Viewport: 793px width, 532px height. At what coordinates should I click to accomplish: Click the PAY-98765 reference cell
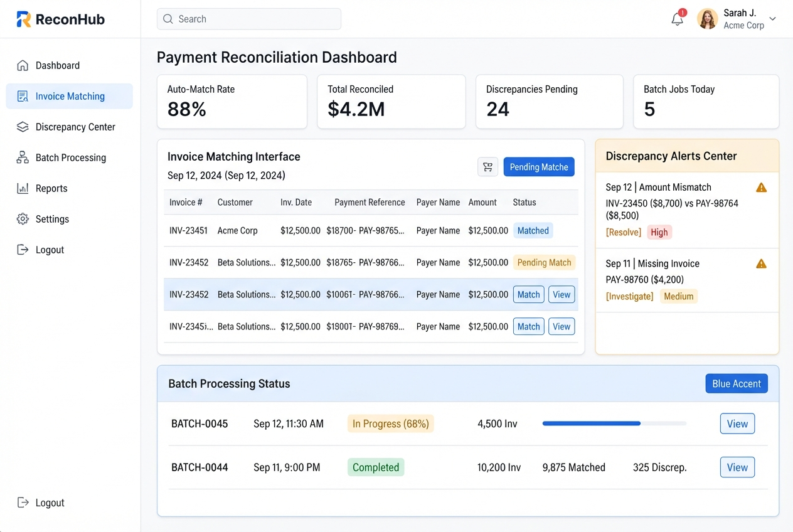(x=381, y=231)
